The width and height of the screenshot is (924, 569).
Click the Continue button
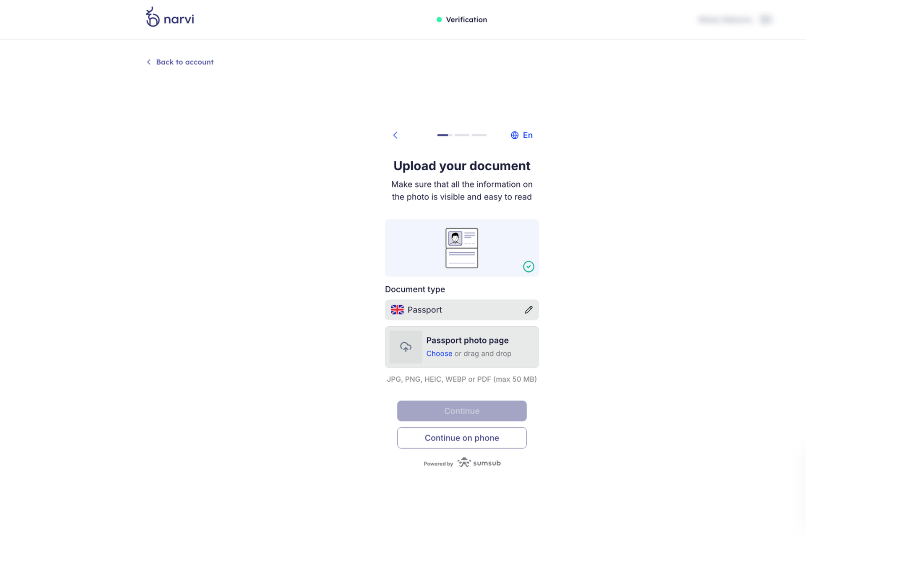[x=462, y=411]
